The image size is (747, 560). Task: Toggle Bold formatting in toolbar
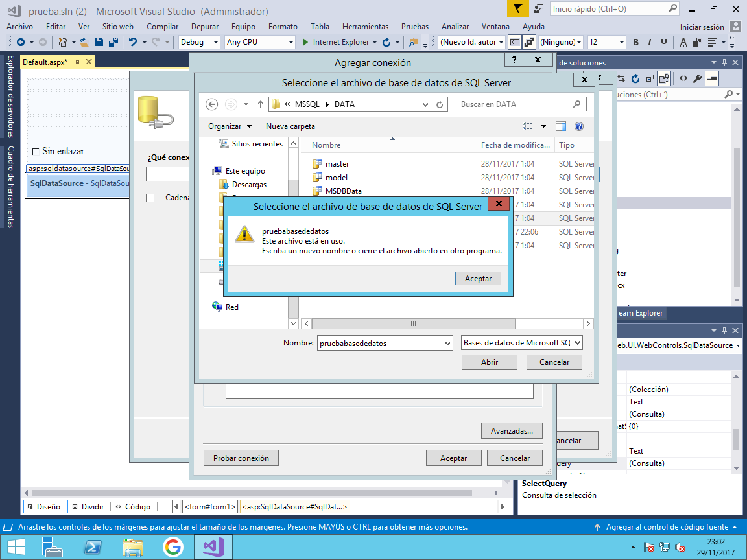tap(635, 42)
